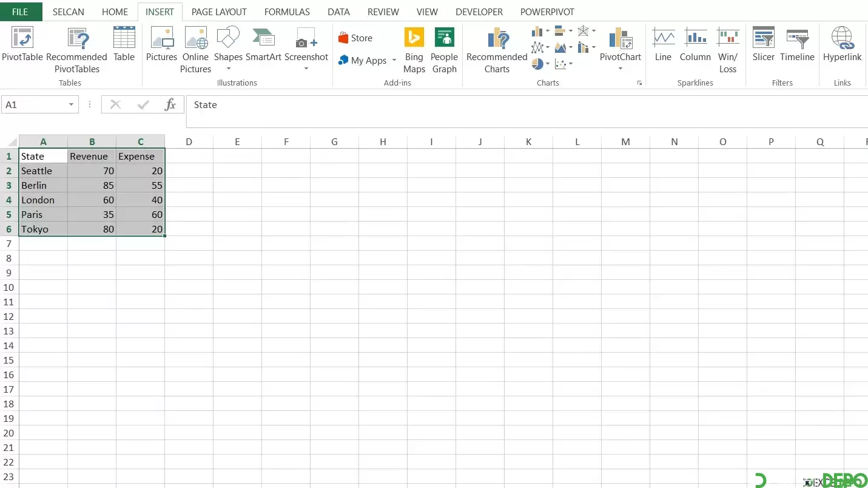The width and height of the screenshot is (868, 488).
Task: Insert a Table from the ribbon
Action: [x=124, y=44]
